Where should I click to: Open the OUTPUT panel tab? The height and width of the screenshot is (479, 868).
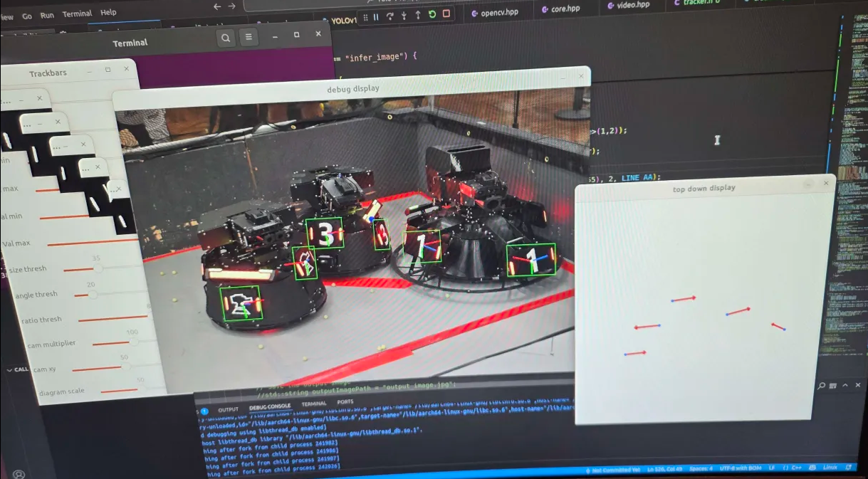228,409
